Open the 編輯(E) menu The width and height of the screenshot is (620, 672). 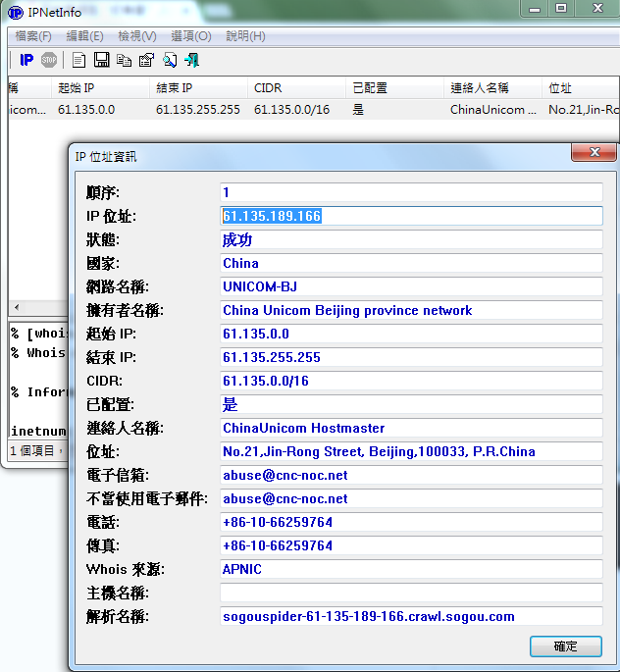(84, 36)
